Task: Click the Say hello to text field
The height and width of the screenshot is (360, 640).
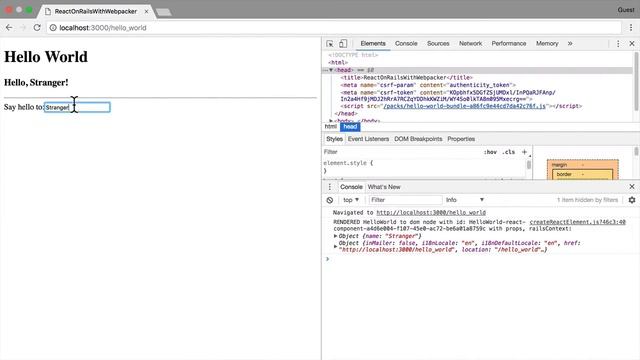Action: click(x=77, y=107)
